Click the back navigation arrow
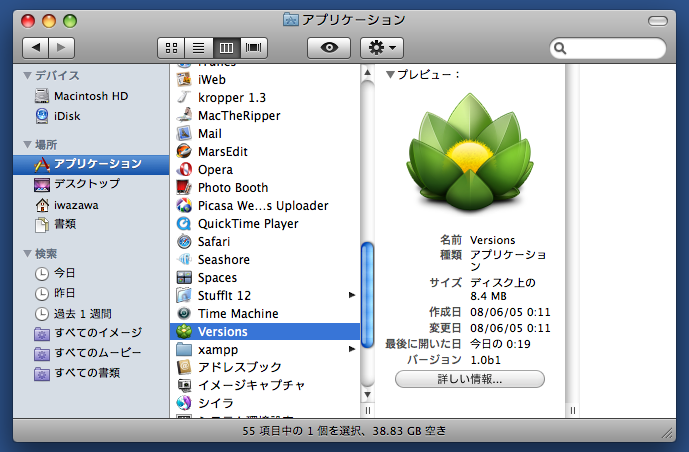Screen dimensions: 689x452 [36, 47]
